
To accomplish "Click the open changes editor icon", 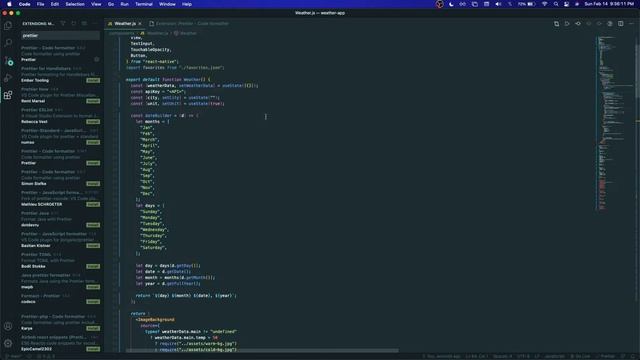I will click(x=556, y=24).
